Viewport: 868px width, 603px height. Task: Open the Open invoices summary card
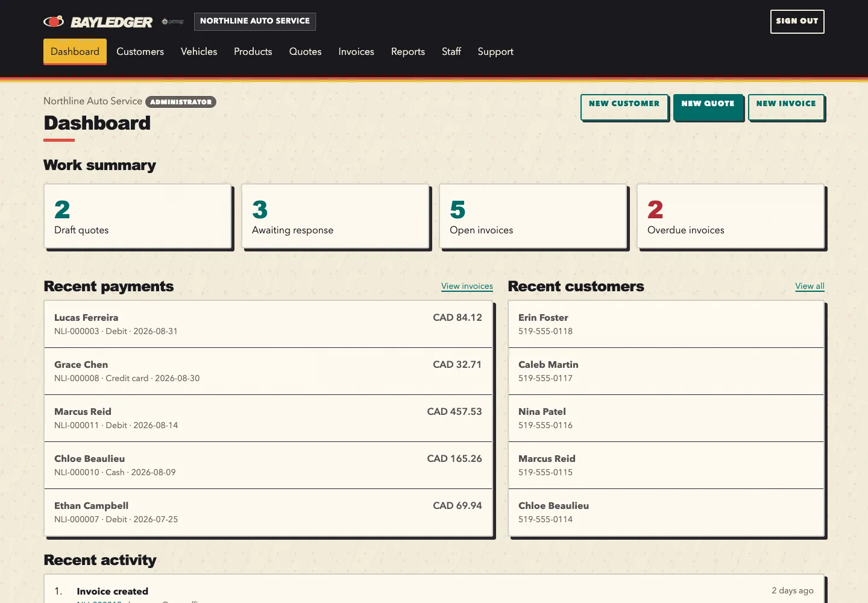(533, 216)
